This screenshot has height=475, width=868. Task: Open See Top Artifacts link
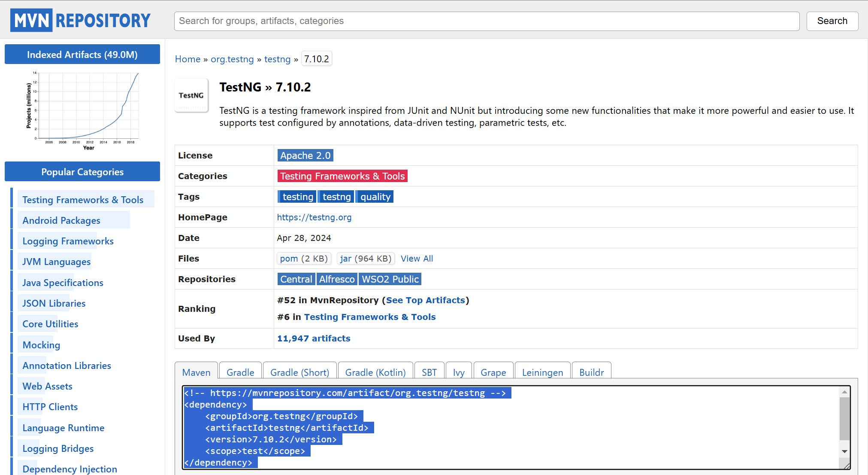coord(426,300)
